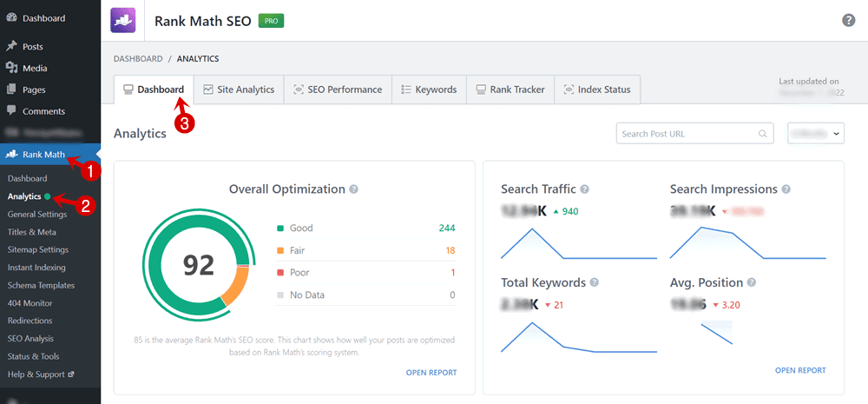
Task: Open Schema Templates in sidebar
Action: (41, 285)
